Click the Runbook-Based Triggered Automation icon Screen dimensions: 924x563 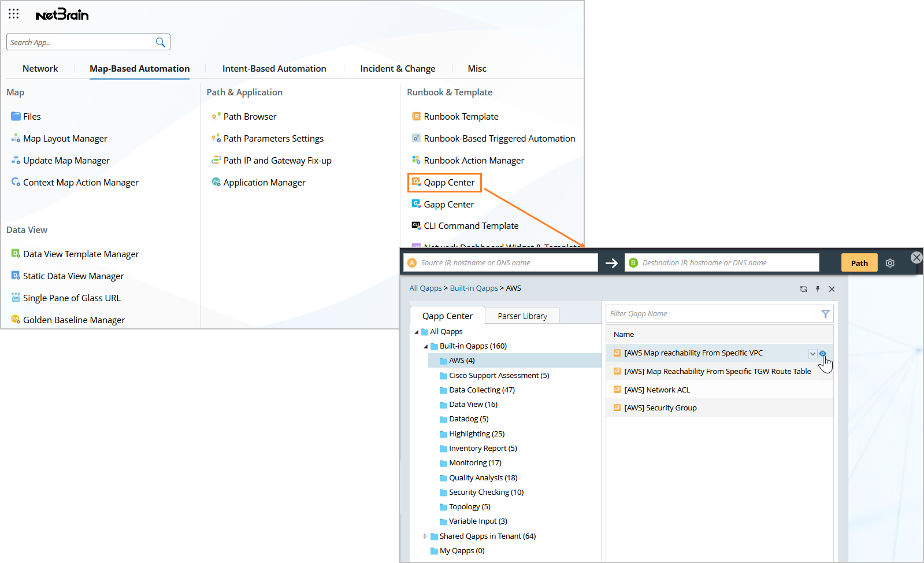coord(416,138)
